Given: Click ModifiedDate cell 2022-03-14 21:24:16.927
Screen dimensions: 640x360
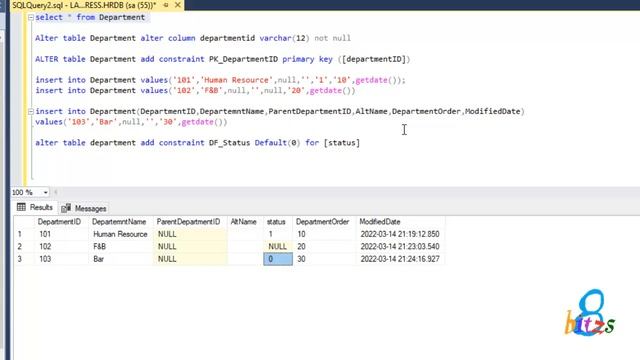Looking at the screenshot, I should click(400, 259).
